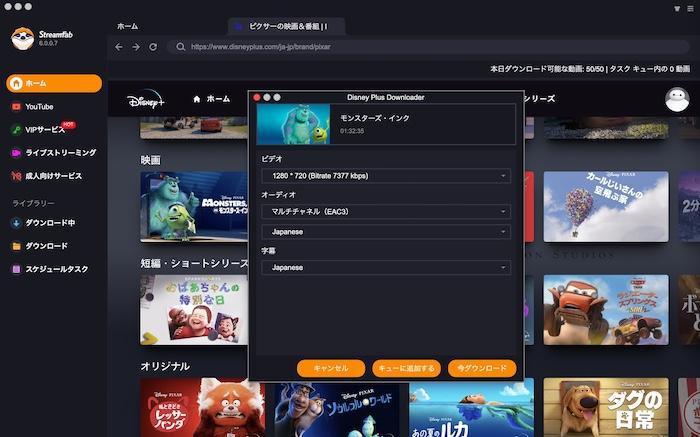This screenshot has width=700, height=437.
Task: Select the orange Home sidebar icon
Action: pyautogui.click(x=17, y=83)
